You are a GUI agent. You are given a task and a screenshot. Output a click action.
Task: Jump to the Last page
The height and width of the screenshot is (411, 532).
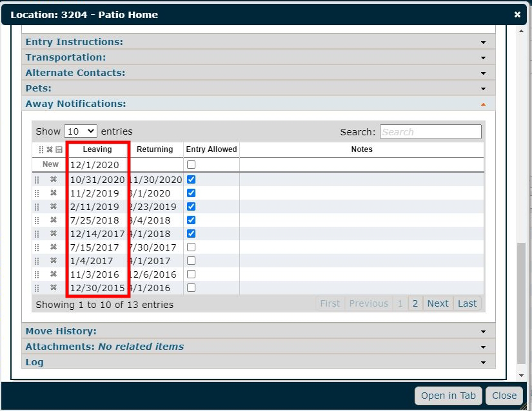tap(468, 303)
